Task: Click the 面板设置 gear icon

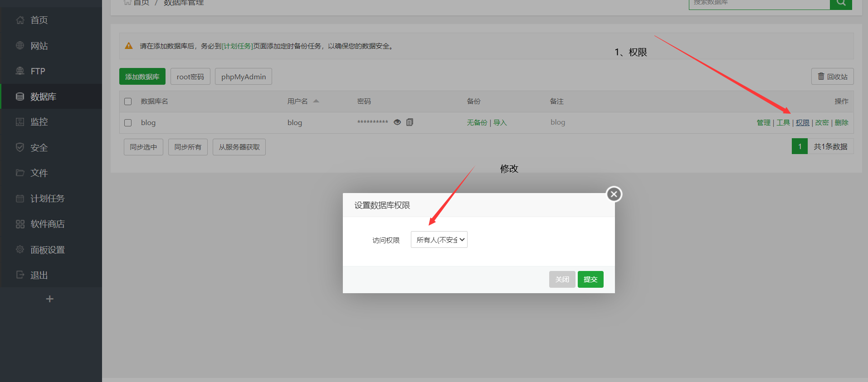Action: tap(20, 249)
